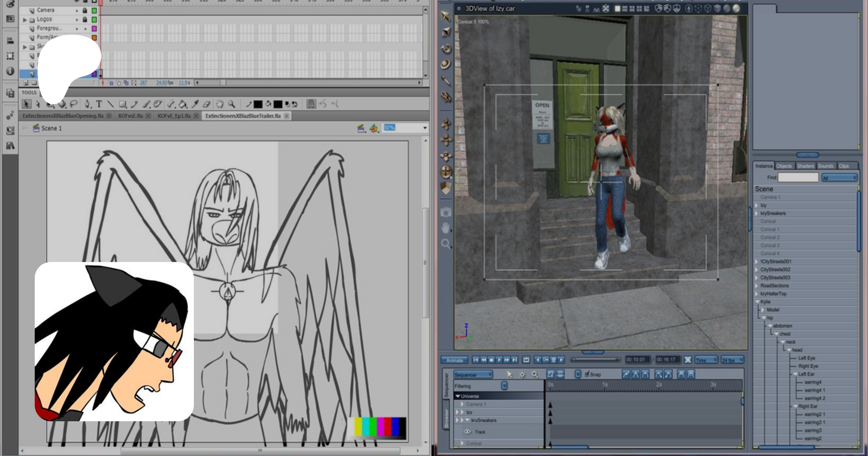
Task: Open the 24 fps frame rate dropdown
Action: tap(732, 360)
